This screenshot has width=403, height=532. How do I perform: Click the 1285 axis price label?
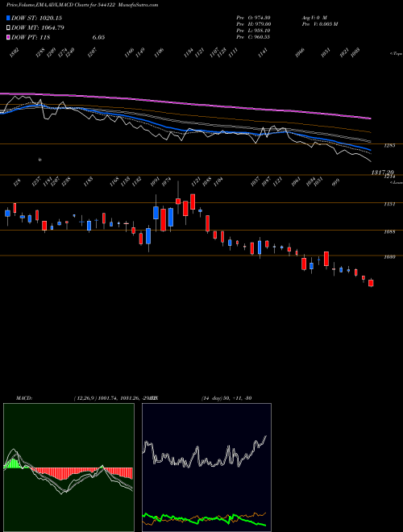(x=389, y=146)
